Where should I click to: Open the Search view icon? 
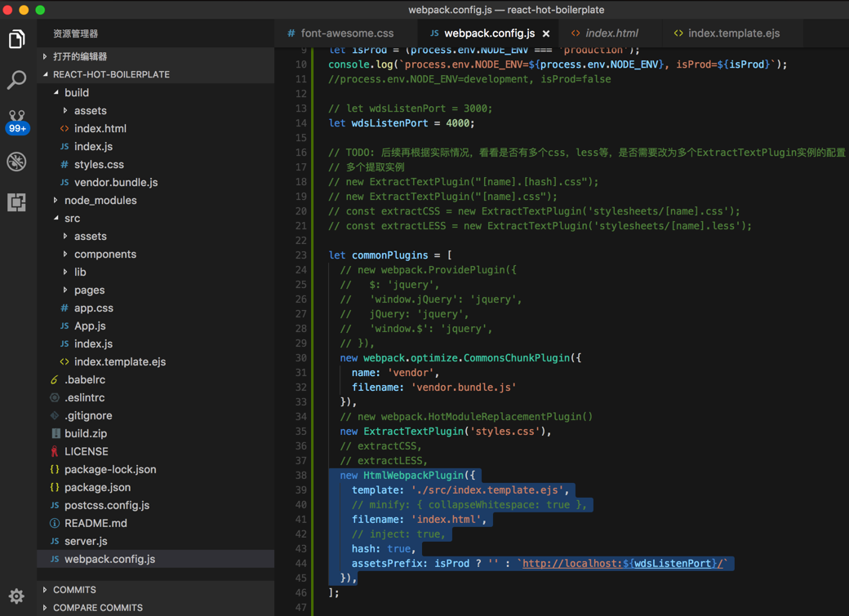[x=16, y=80]
